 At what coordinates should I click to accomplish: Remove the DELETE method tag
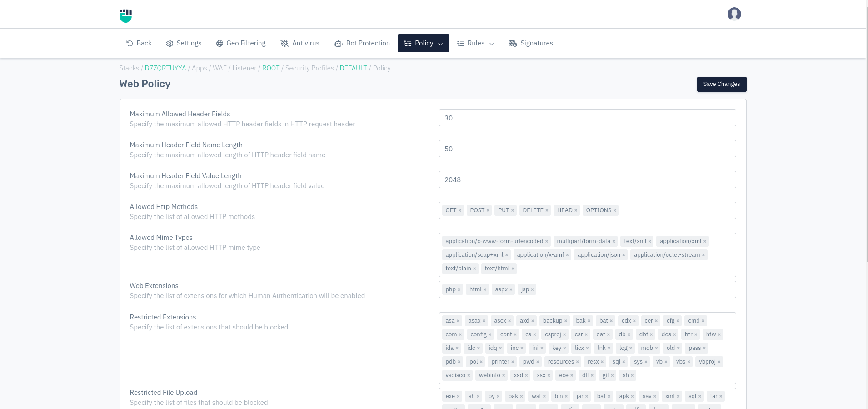[547, 210]
